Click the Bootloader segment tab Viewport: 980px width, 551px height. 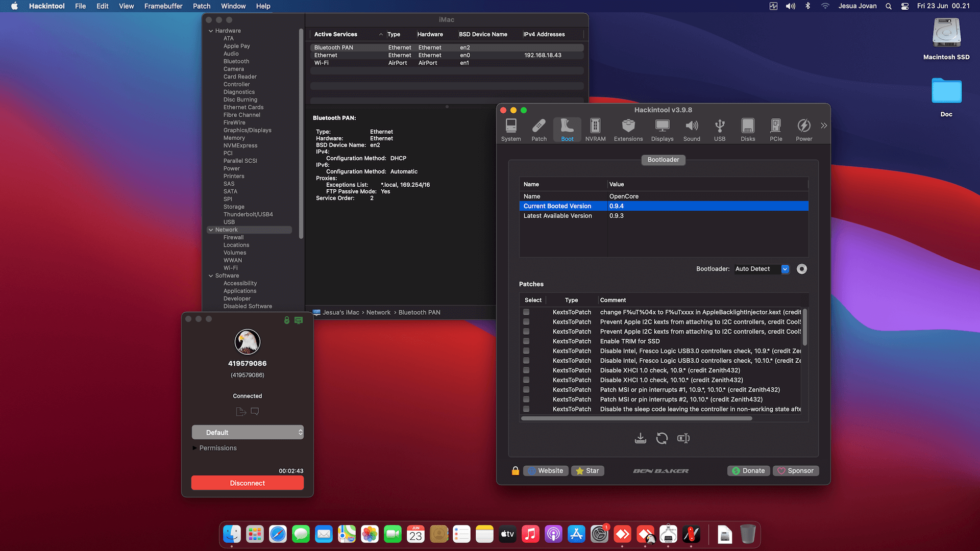[x=663, y=160]
